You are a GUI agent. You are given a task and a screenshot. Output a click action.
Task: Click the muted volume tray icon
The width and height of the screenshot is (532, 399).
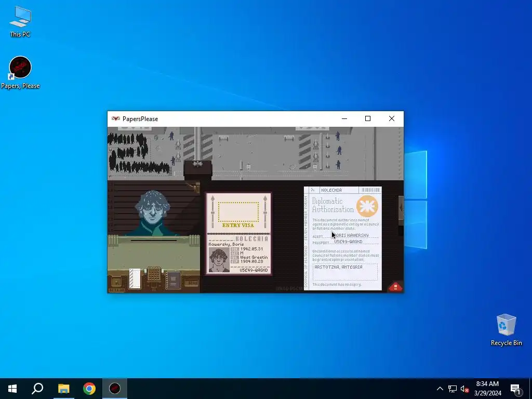(x=464, y=389)
